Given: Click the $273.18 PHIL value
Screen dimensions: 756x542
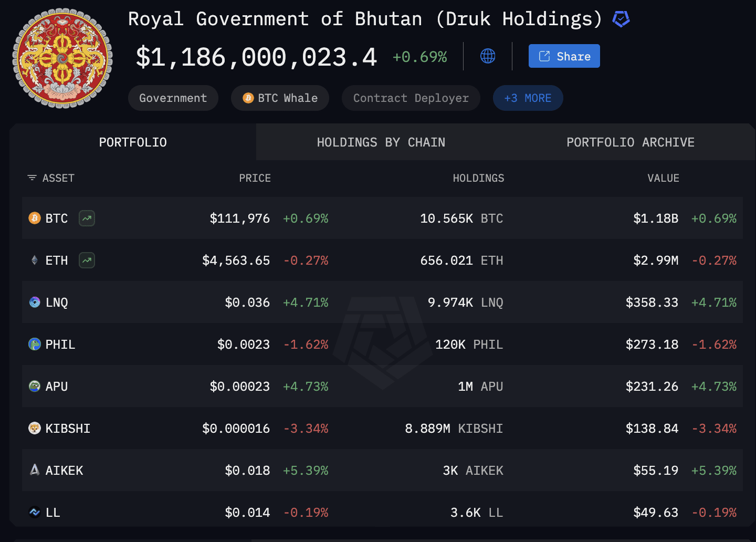Looking at the screenshot, I should 652,345.
